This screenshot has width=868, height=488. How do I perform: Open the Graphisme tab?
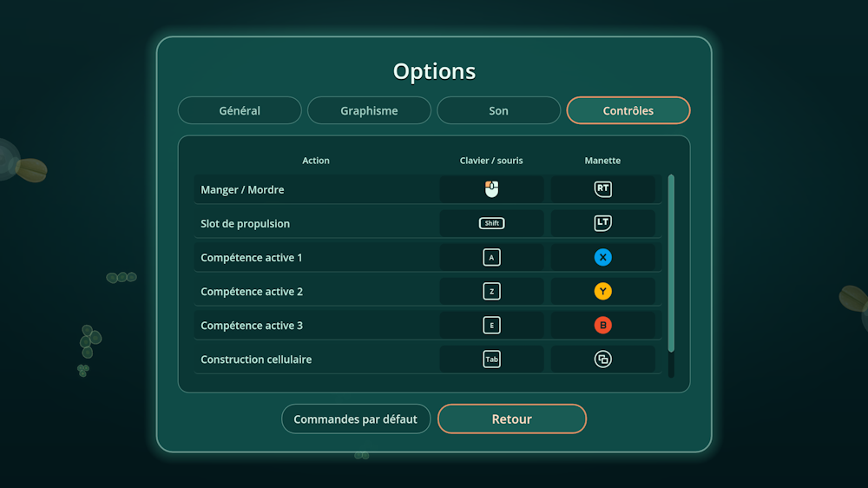369,110
